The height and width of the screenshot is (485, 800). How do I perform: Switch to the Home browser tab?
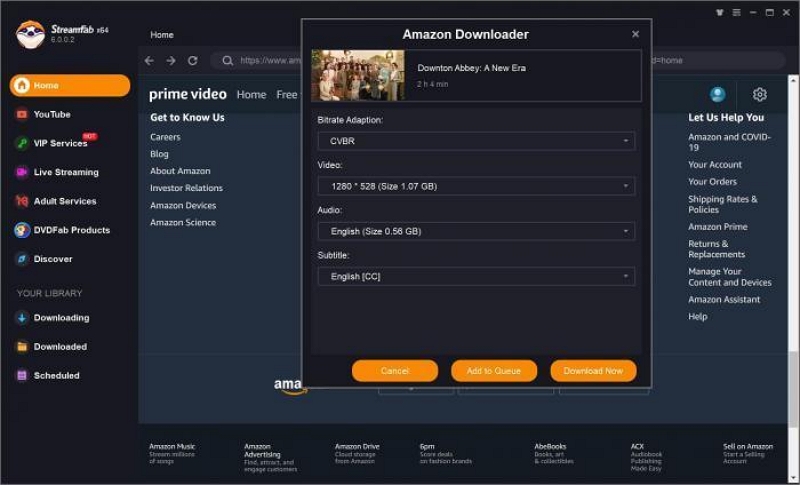(x=162, y=35)
